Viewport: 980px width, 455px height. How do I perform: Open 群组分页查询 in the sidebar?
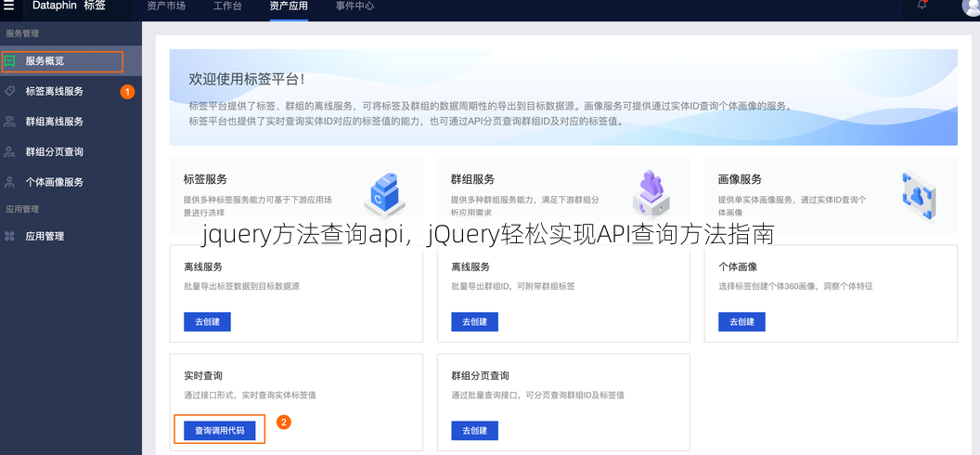[x=71, y=152]
